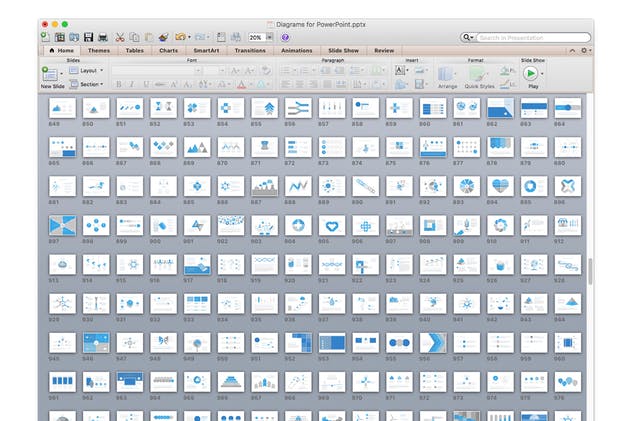This screenshot has height=421, width=632.
Task: Click the Insert text box icon
Action: click(399, 71)
